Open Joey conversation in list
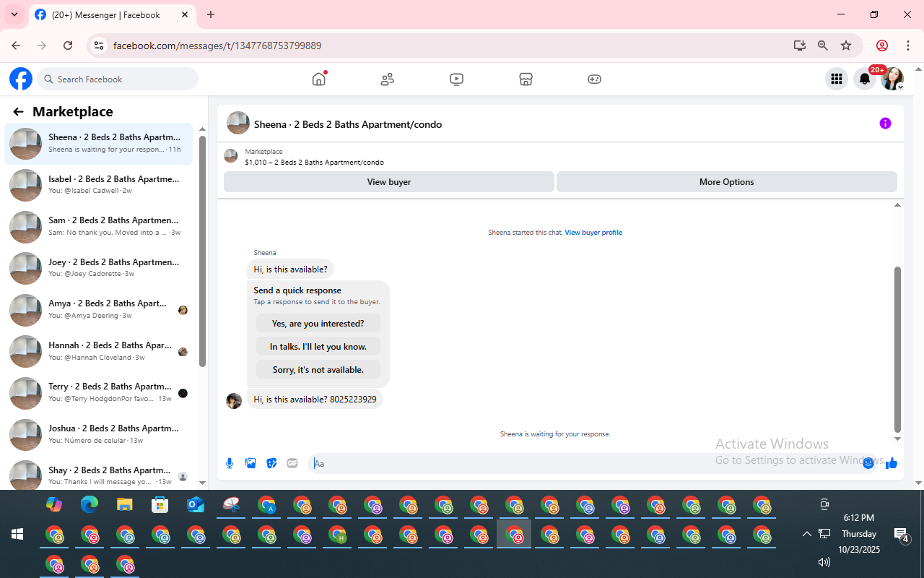Image resolution: width=924 pixels, height=578 pixels. coord(99,268)
